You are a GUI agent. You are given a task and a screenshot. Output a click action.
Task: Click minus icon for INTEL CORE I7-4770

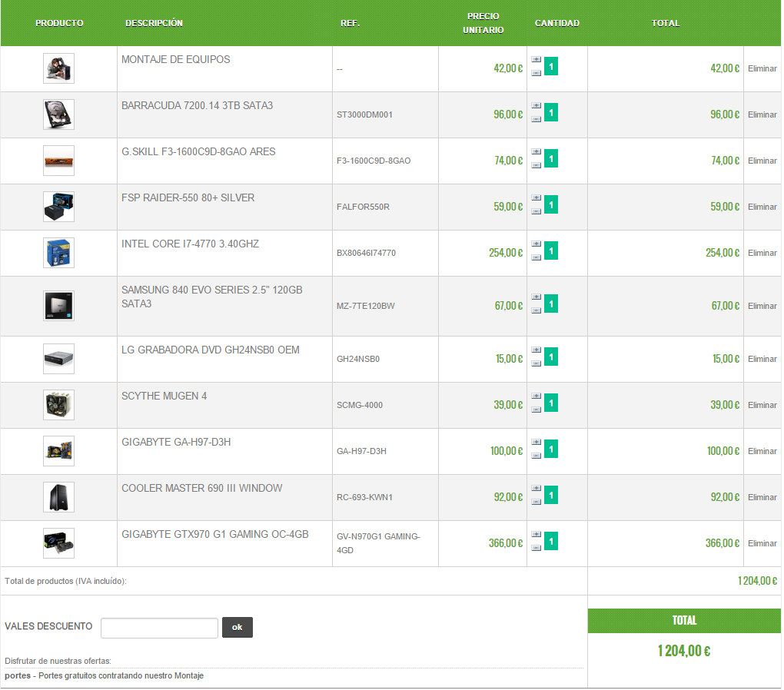point(536,257)
